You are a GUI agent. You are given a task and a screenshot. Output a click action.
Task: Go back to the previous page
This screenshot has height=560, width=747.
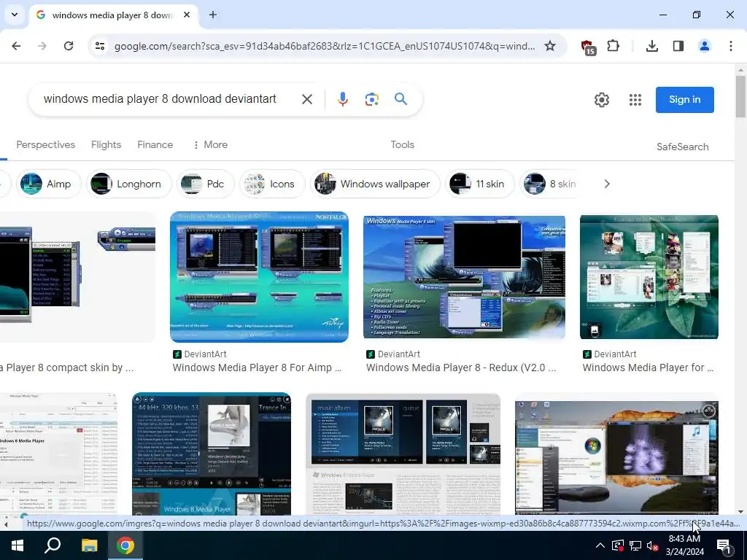16,46
